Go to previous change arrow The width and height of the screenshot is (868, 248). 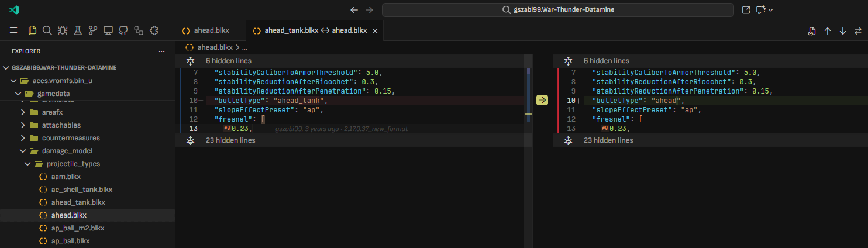click(x=828, y=31)
